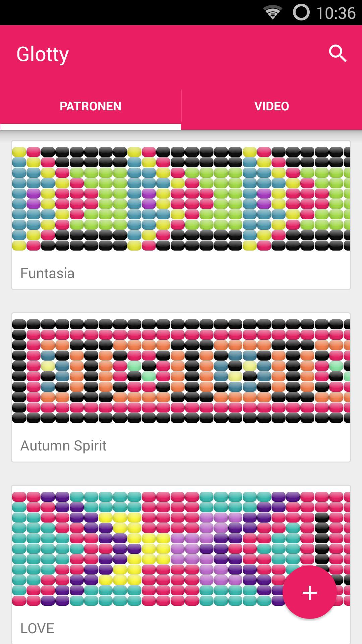Open the search magnifier icon
Image resolution: width=362 pixels, height=644 pixels.
338,54
